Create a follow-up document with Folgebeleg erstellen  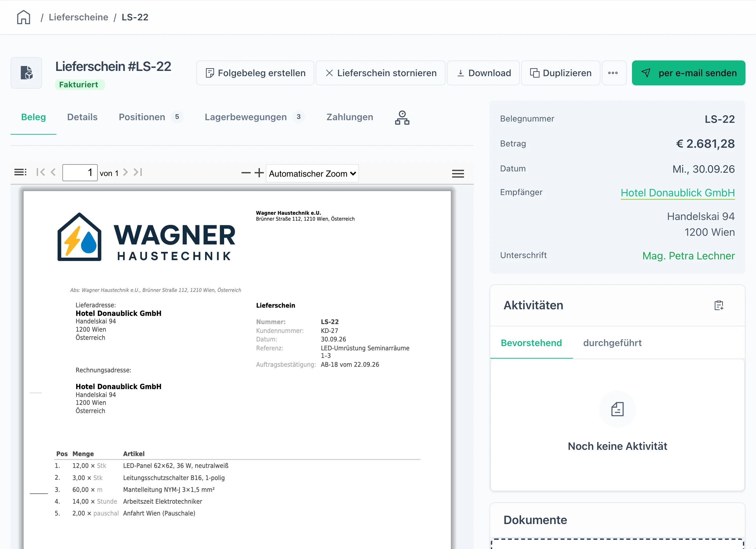pyautogui.click(x=255, y=73)
